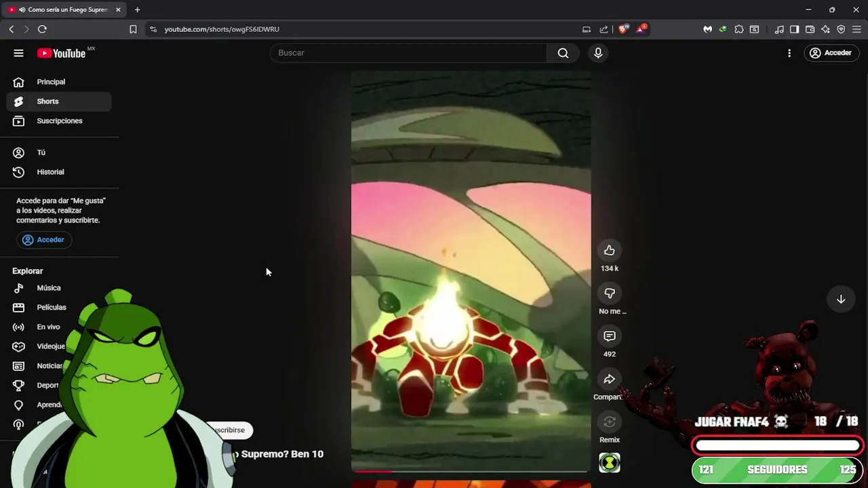The width and height of the screenshot is (868, 488).
Task: Open Brave Wallet icon
Action: pos(810,29)
